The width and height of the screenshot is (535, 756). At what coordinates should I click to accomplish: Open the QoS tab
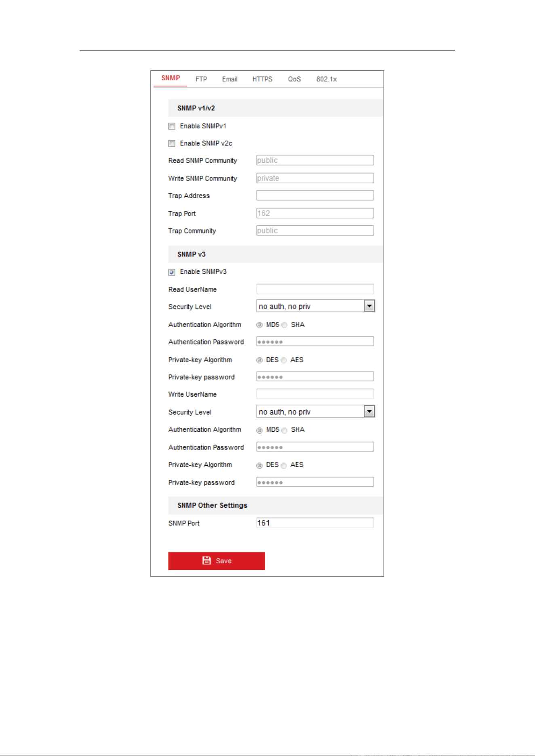(294, 79)
